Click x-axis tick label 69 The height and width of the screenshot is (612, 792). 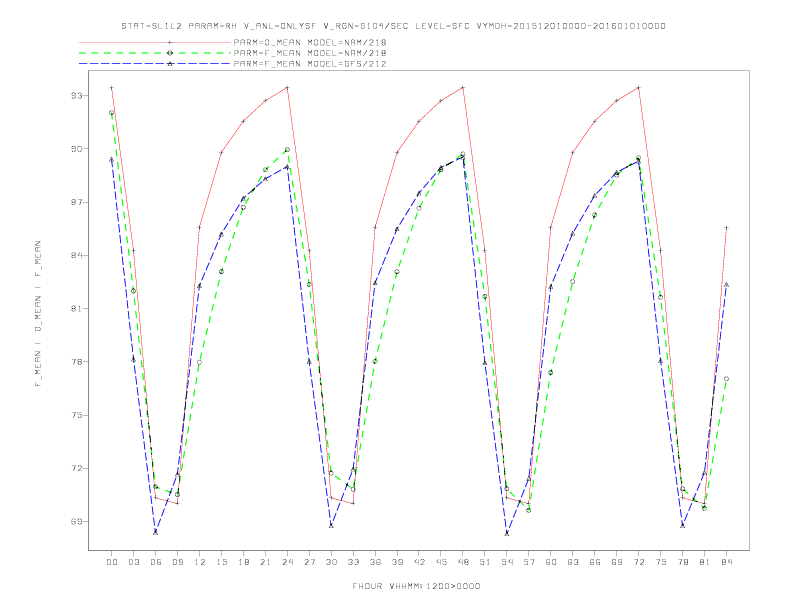(x=617, y=562)
